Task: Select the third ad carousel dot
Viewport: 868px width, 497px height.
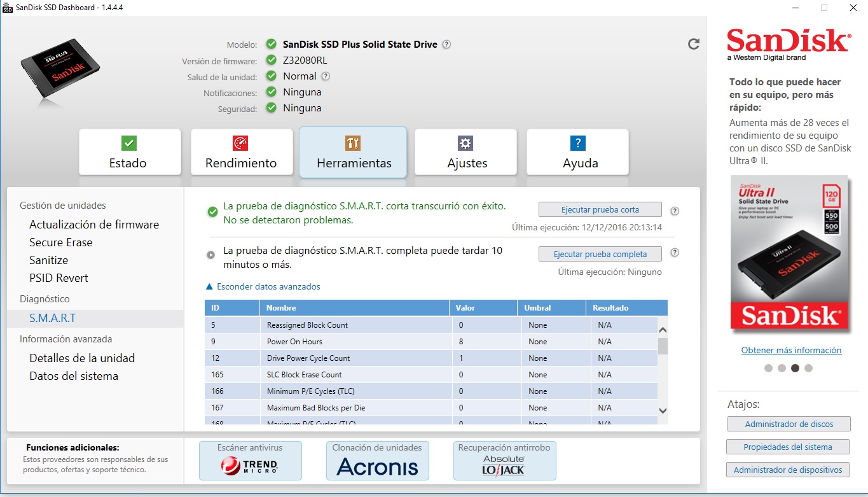Action: click(795, 368)
